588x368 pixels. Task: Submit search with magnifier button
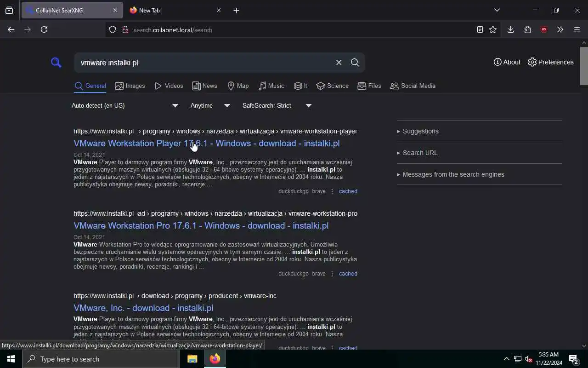click(x=355, y=63)
